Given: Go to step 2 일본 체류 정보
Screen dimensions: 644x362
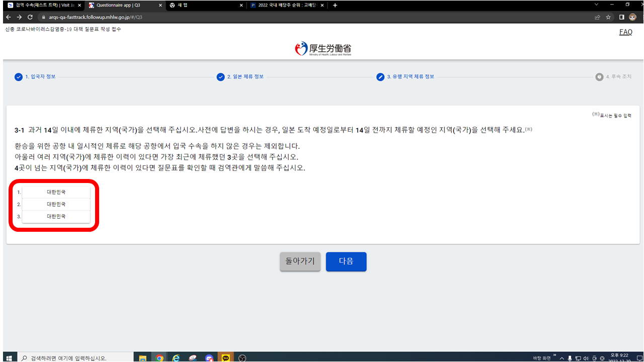Looking at the screenshot, I should click(x=245, y=77).
